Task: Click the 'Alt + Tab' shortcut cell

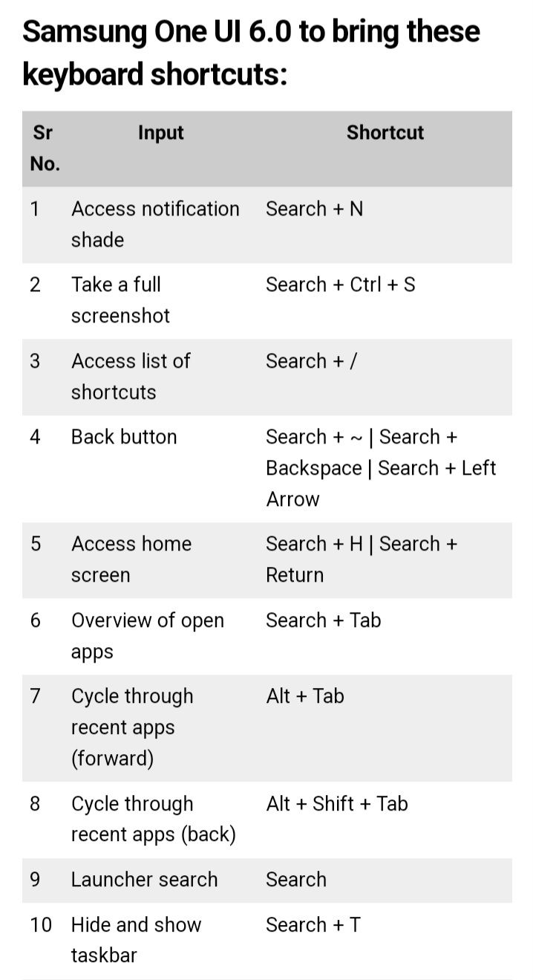Action: coord(305,696)
